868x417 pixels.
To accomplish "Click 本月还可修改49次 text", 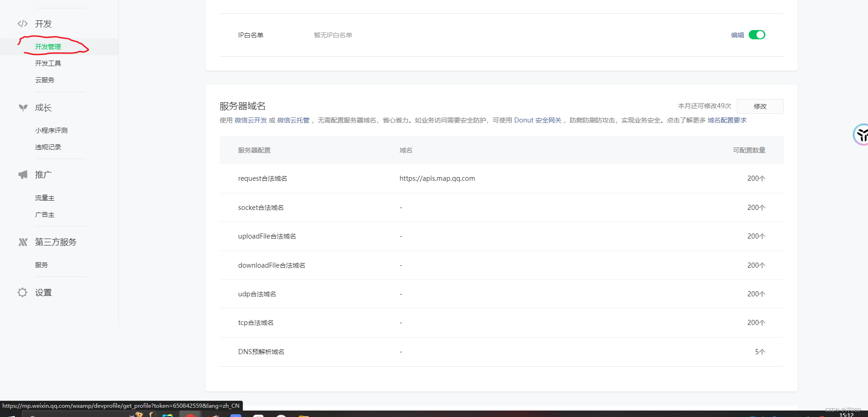I will coord(705,106).
